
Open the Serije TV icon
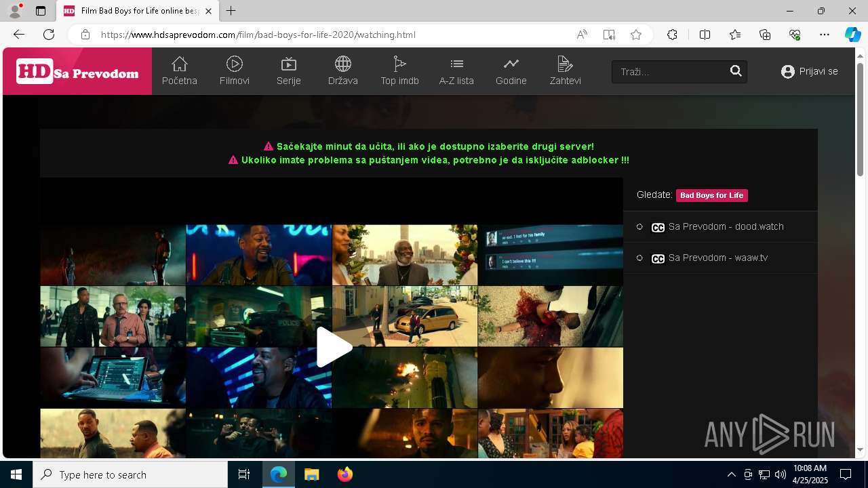click(x=289, y=64)
